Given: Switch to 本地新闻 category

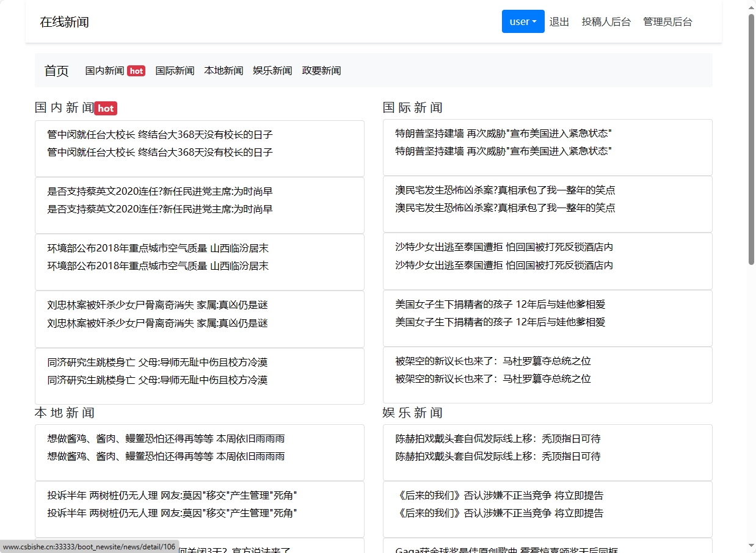Looking at the screenshot, I should [x=223, y=70].
